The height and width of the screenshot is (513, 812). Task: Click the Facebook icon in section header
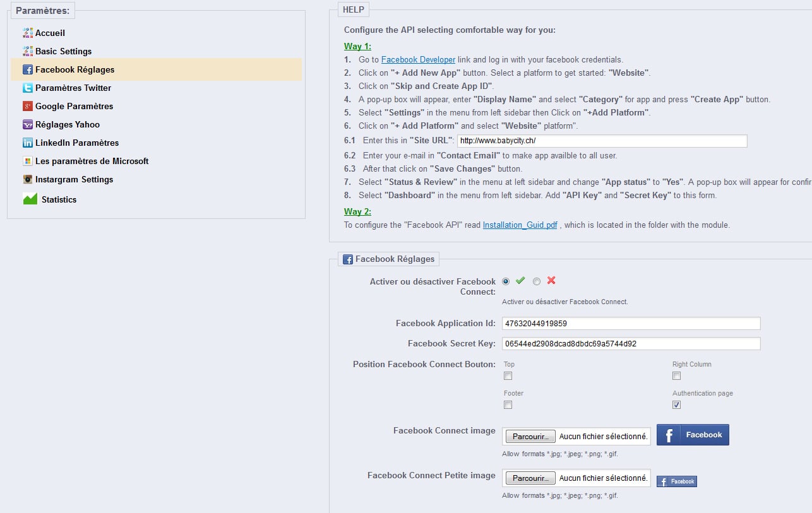(x=348, y=259)
